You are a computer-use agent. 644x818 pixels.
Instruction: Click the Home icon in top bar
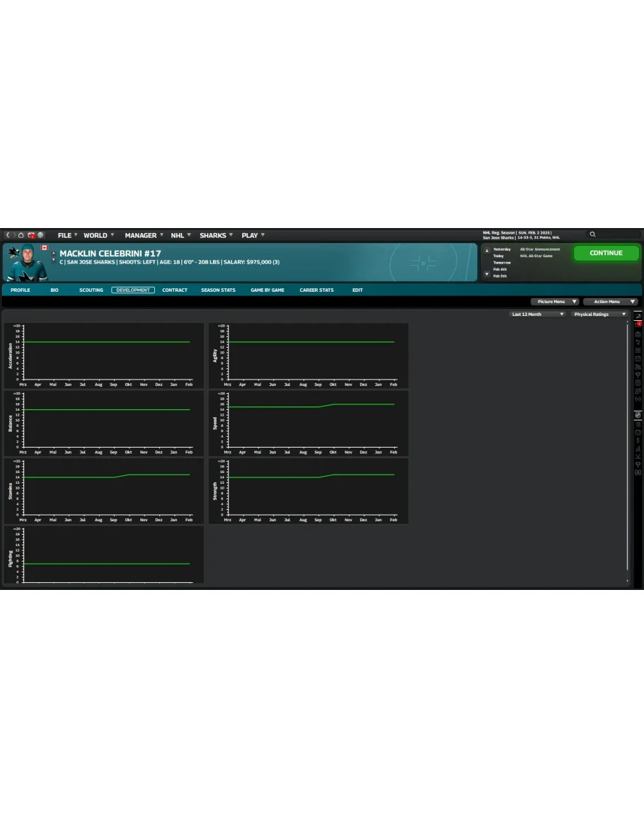pos(21,235)
